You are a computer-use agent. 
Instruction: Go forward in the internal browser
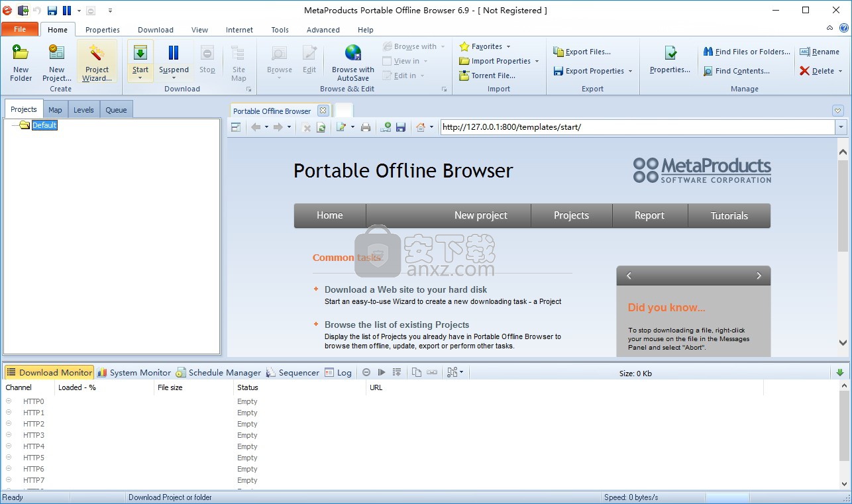click(278, 127)
